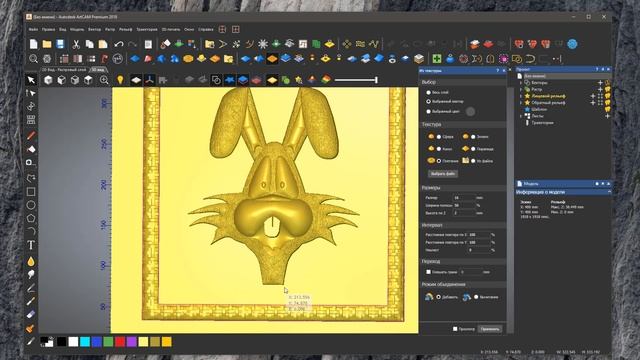Choose the eraser tool in the left toolbox
Viewport: 640px width, 360px height.
point(31,314)
